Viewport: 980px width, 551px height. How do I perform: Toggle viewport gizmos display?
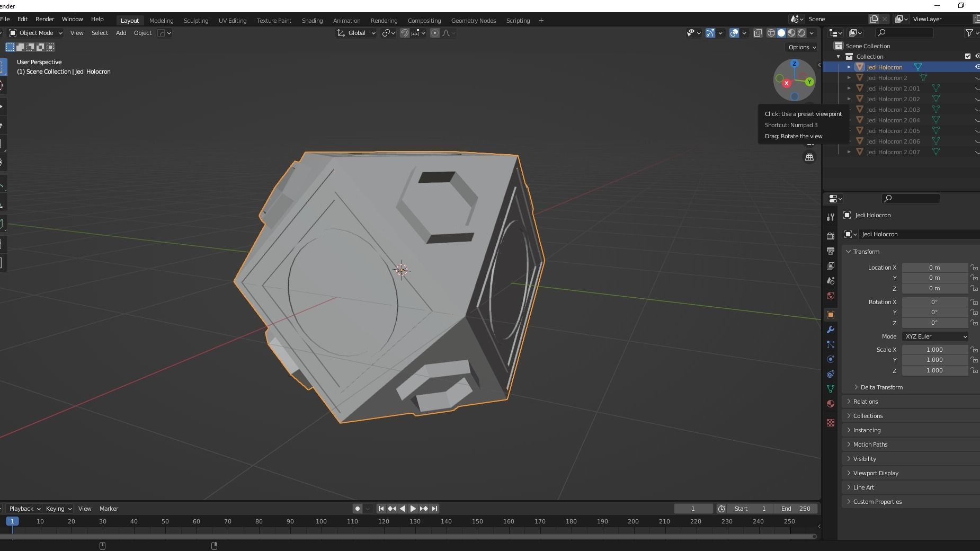click(x=710, y=33)
